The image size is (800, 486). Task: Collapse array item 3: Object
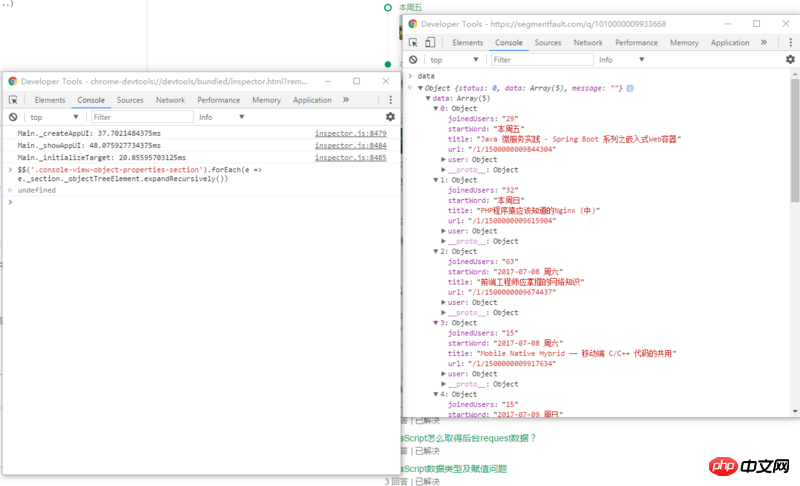click(x=436, y=323)
